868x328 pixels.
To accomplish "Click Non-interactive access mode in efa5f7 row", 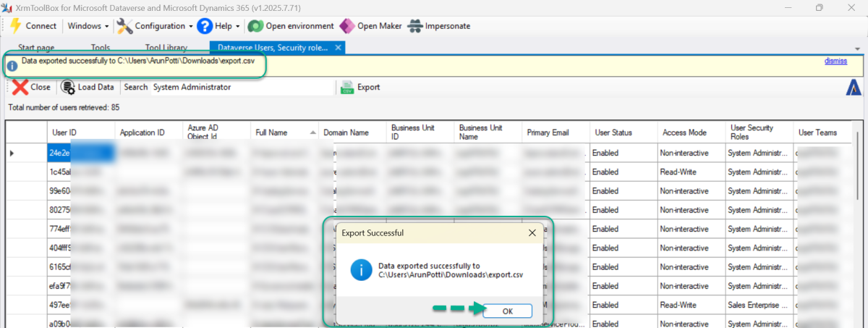I will click(x=692, y=285).
